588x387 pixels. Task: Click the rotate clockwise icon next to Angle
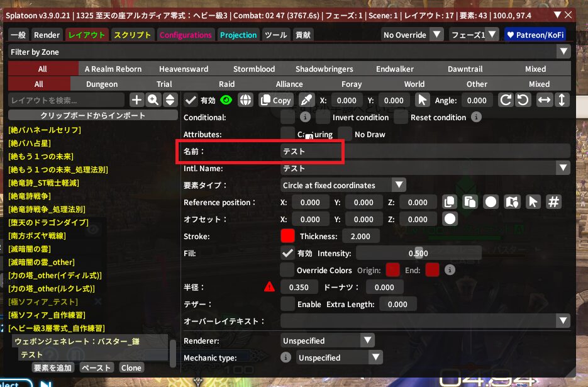click(x=506, y=100)
